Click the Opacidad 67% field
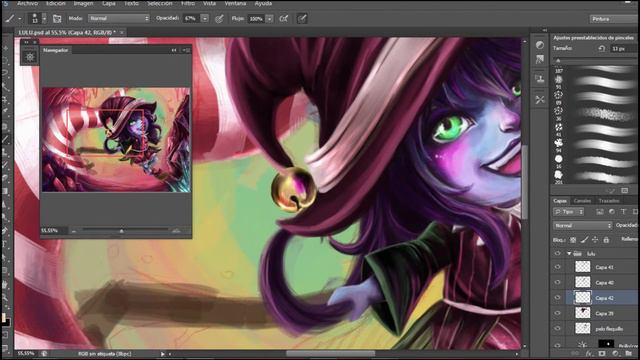The image size is (640, 360). [x=191, y=18]
